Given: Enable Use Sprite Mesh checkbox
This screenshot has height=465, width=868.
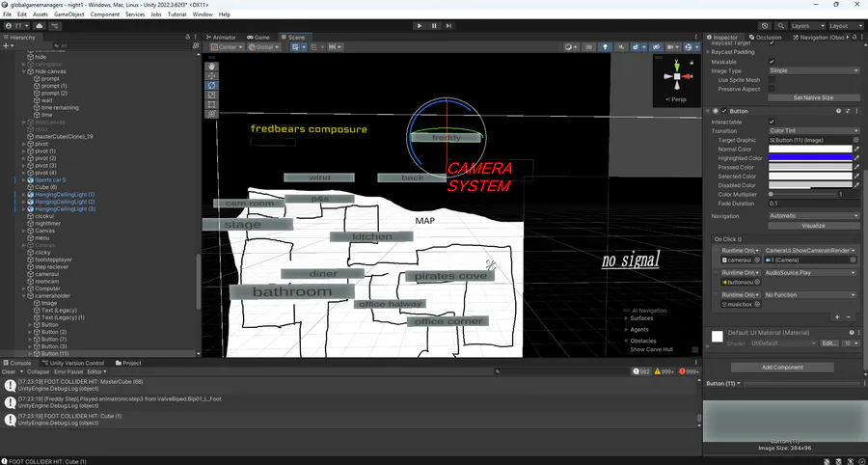Looking at the screenshot, I should (772, 80).
